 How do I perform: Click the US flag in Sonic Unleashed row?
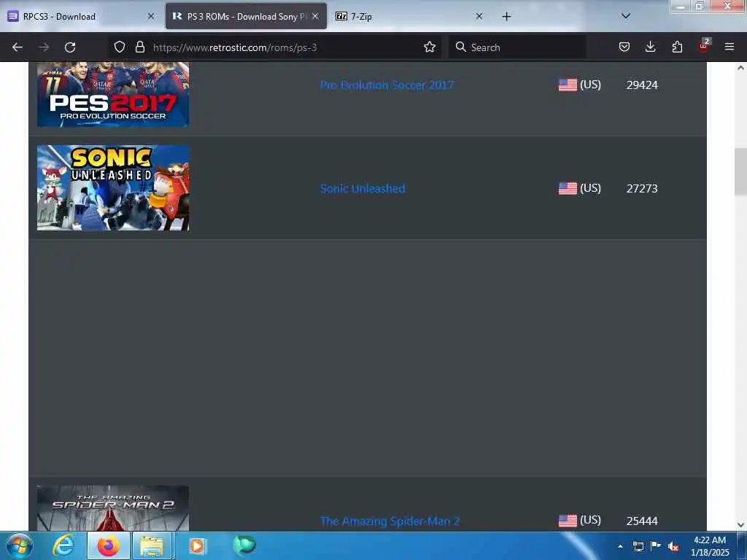pos(568,189)
